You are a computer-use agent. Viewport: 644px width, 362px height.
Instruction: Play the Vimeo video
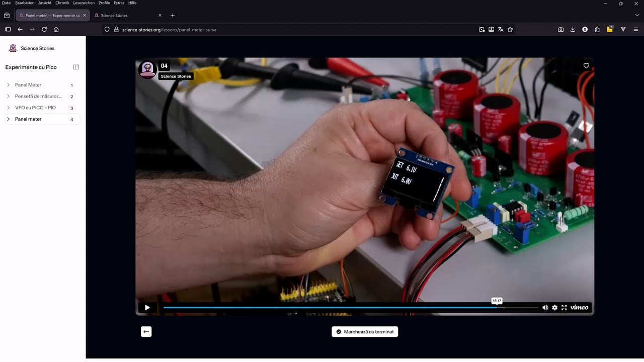[x=147, y=308]
